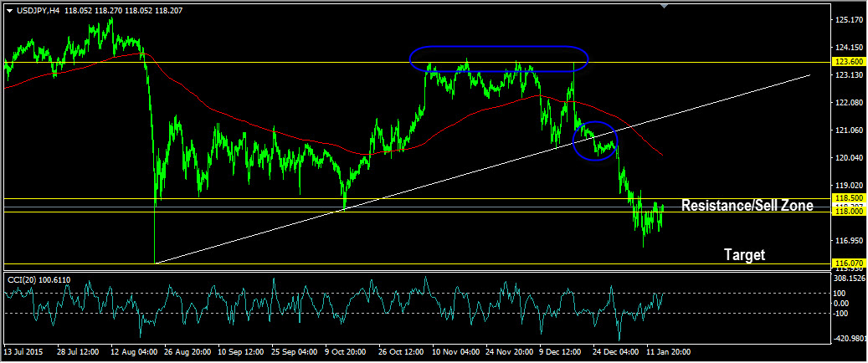868x363 pixels.
Task: Click the 26 Aug 20:00 time label
Action: [x=186, y=351]
